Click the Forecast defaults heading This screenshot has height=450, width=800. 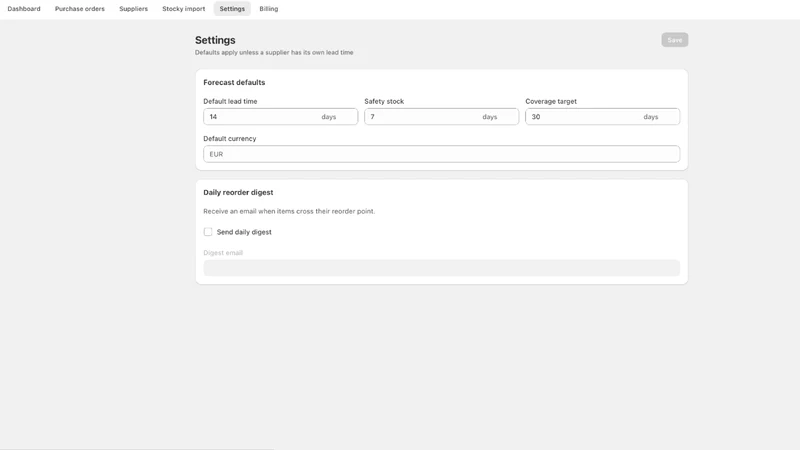click(x=234, y=82)
